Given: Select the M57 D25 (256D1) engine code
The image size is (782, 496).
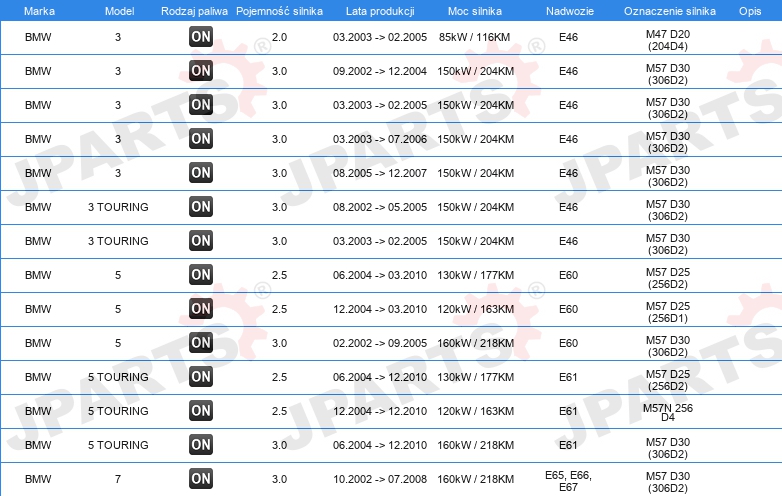Looking at the screenshot, I should click(668, 312).
